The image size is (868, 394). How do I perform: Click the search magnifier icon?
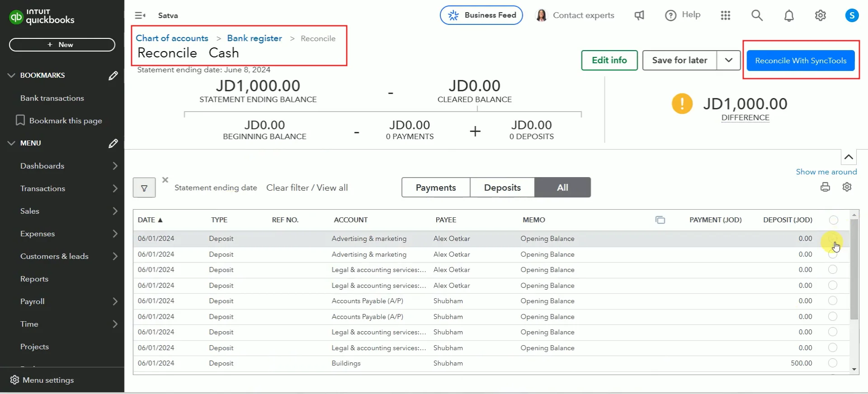tap(757, 16)
